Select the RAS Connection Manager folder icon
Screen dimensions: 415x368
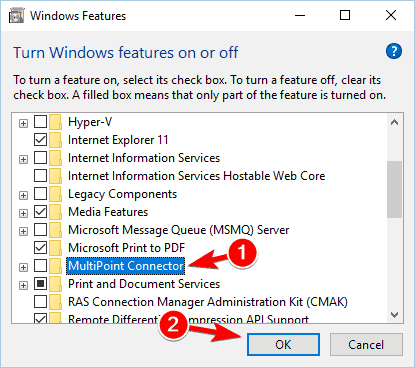pos(55,302)
